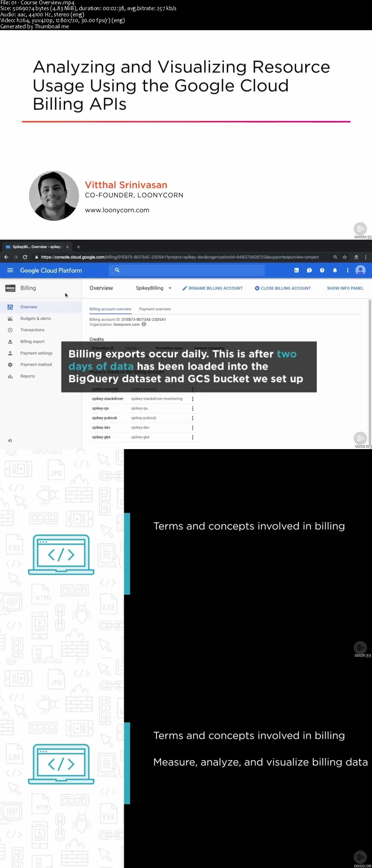Click RENAME BILLING ACCOUNT
This screenshot has width=372, height=868.
[213, 288]
